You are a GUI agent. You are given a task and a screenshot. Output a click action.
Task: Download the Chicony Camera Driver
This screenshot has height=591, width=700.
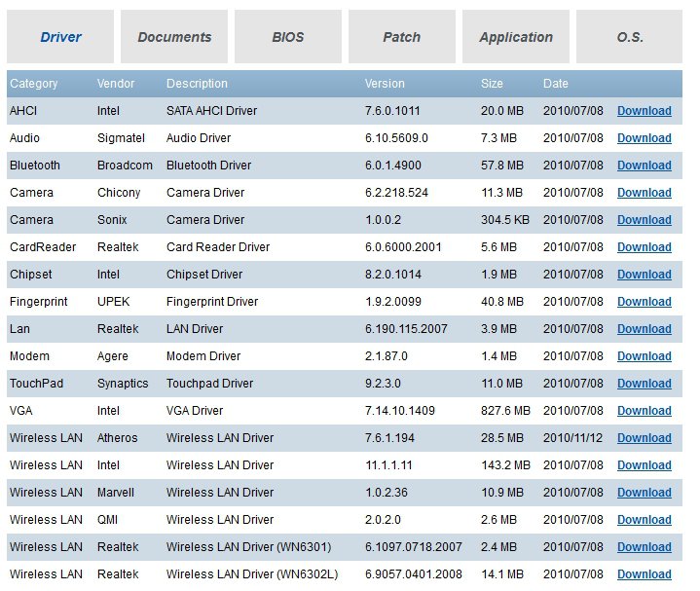coord(645,193)
